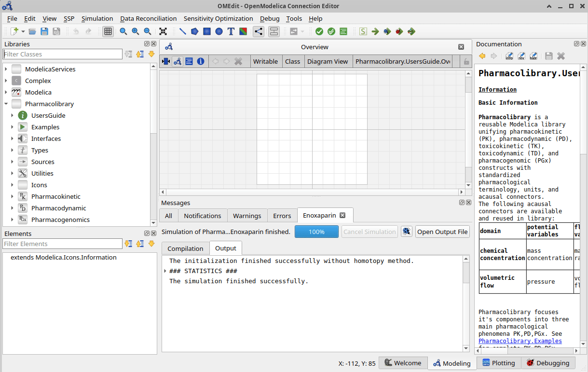This screenshot has height=372, width=588.
Task: Switch to Text View in Overview toolbar
Action: coord(189,61)
